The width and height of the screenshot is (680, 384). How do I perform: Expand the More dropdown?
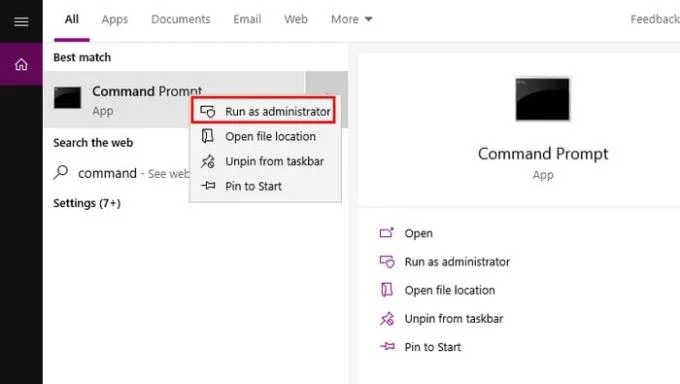[351, 20]
